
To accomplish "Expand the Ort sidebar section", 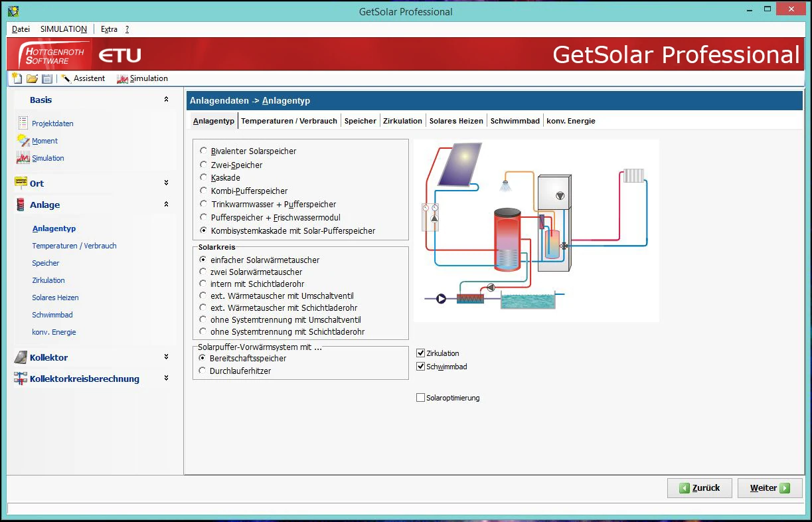I will pyautogui.click(x=166, y=183).
